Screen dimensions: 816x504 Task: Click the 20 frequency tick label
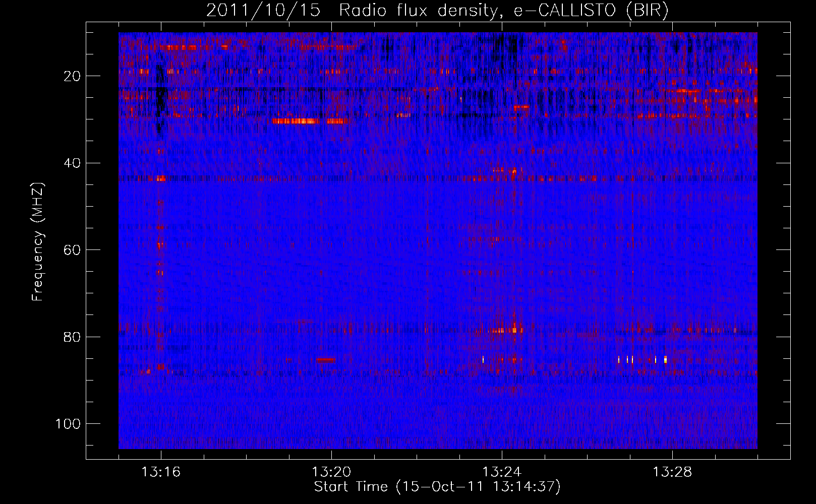point(72,76)
